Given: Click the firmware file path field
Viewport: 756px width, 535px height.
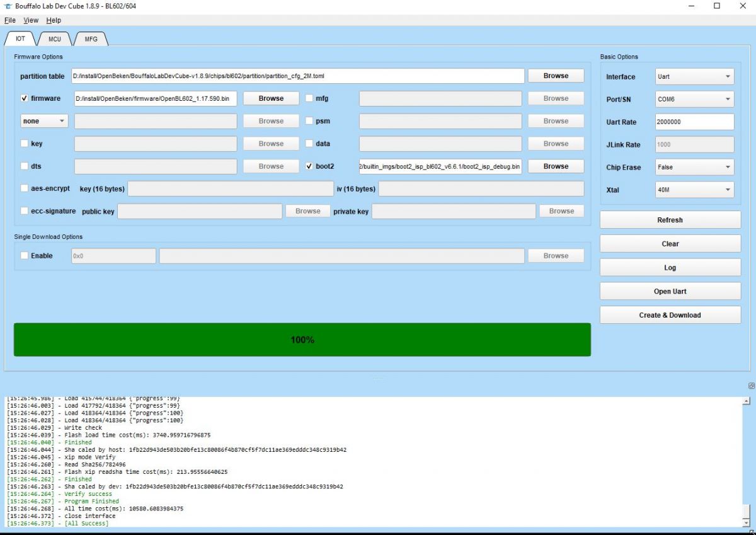Looking at the screenshot, I should point(156,98).
